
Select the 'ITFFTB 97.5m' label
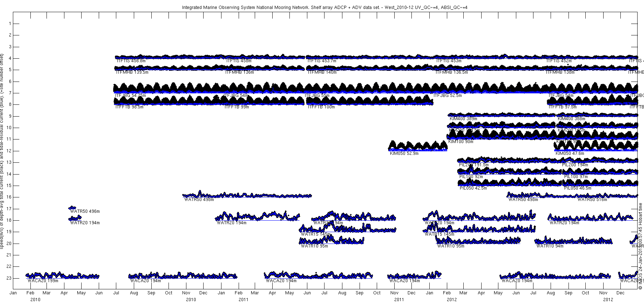(x=562, y=107)
